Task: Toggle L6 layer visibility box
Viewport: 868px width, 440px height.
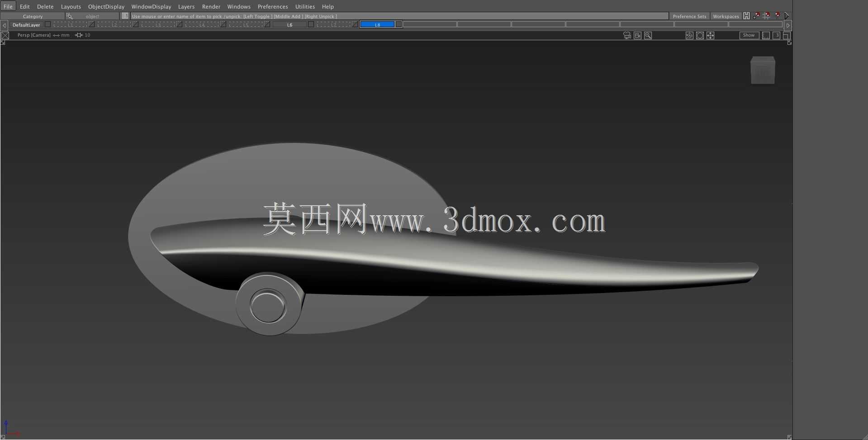Action: tap(311, 24)
